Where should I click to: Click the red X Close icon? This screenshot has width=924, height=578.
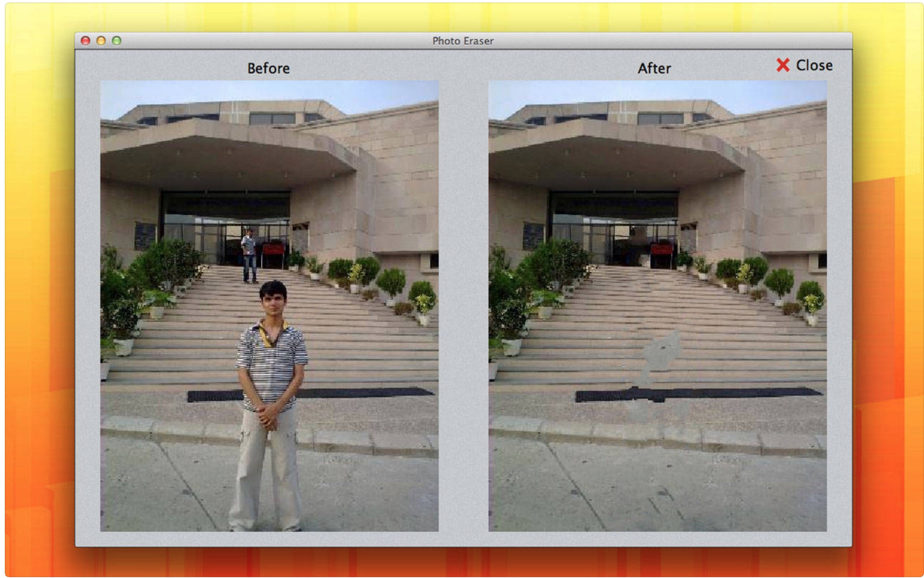(x=782, y=65)
